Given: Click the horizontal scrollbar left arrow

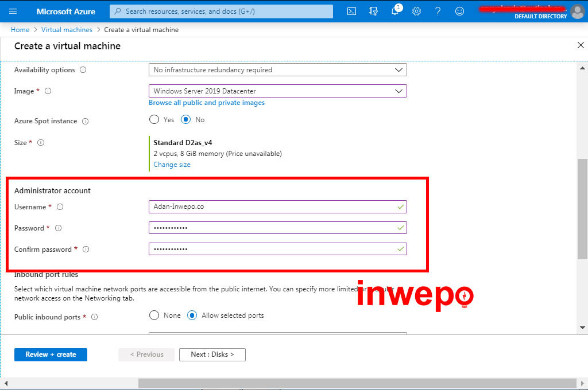Looking at the screenshot, I should coord(6,383).
